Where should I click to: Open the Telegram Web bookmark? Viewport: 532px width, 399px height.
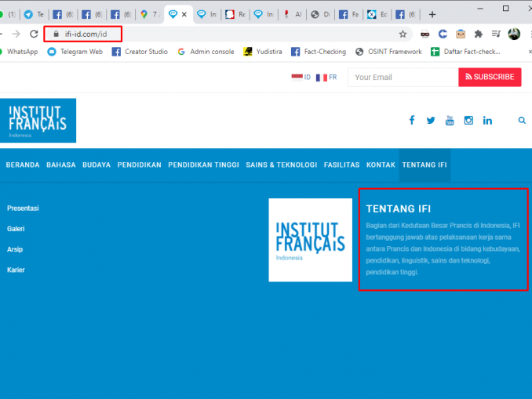click(75, 52)
